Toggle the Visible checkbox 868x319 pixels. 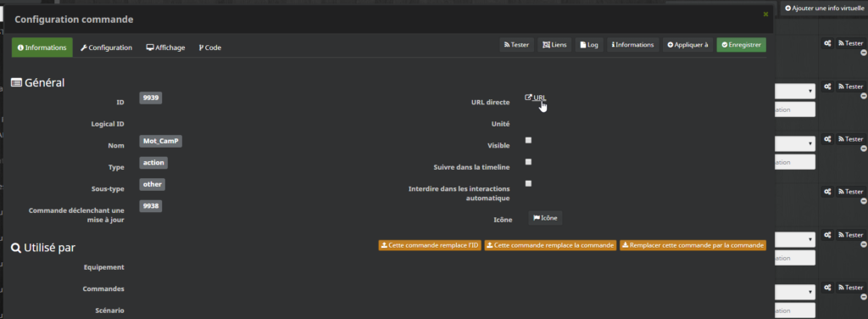point(528,141)
